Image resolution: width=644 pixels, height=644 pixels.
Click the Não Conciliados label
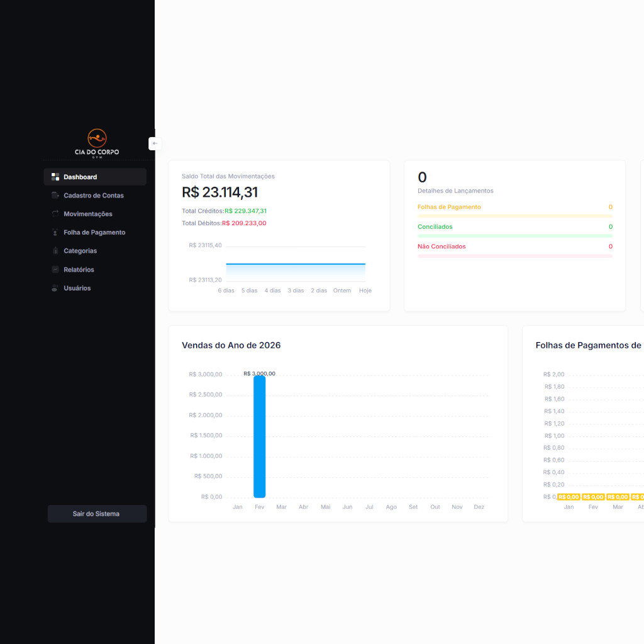pos(441,247)
